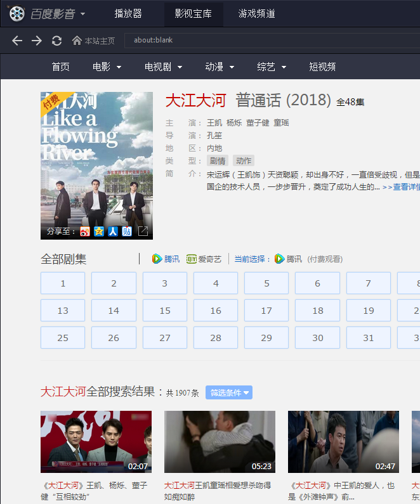Play episode 2
Image resolution: width=420 pixels, height=504 pixels.
pos(114,283)
